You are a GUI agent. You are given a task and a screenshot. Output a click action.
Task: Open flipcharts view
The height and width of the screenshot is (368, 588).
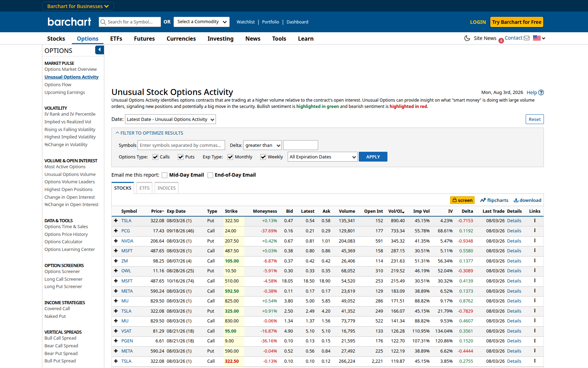coord(494,200)
